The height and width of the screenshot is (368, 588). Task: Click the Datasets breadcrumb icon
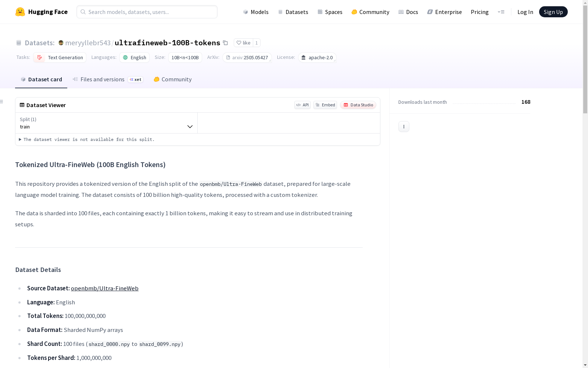coord(19,43)
